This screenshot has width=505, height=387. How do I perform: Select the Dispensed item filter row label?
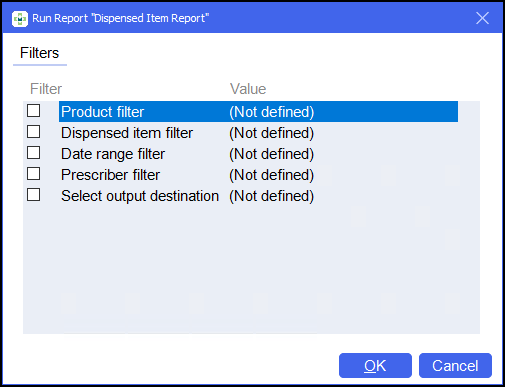click(127, 133)
